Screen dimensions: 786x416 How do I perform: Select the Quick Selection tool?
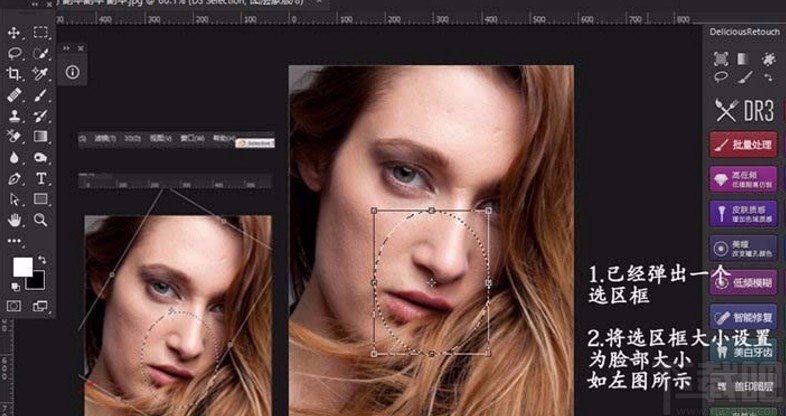click(x=41, y=53)
